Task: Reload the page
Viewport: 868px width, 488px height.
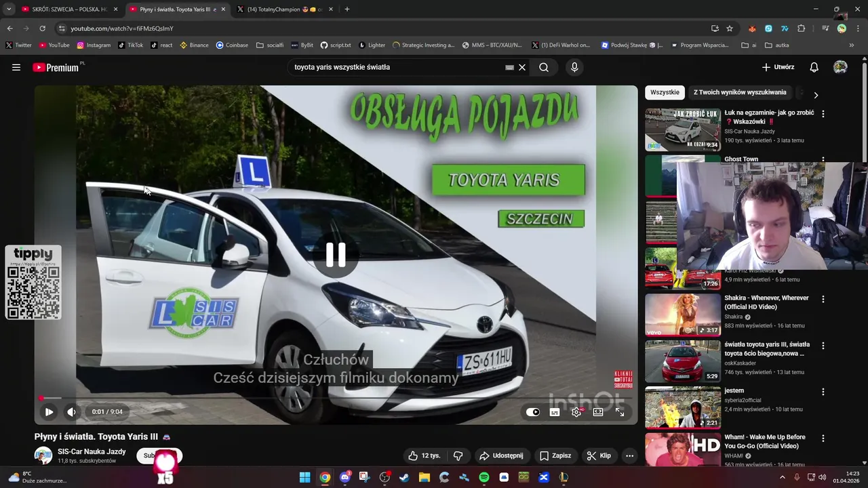Action: point(42,28)
